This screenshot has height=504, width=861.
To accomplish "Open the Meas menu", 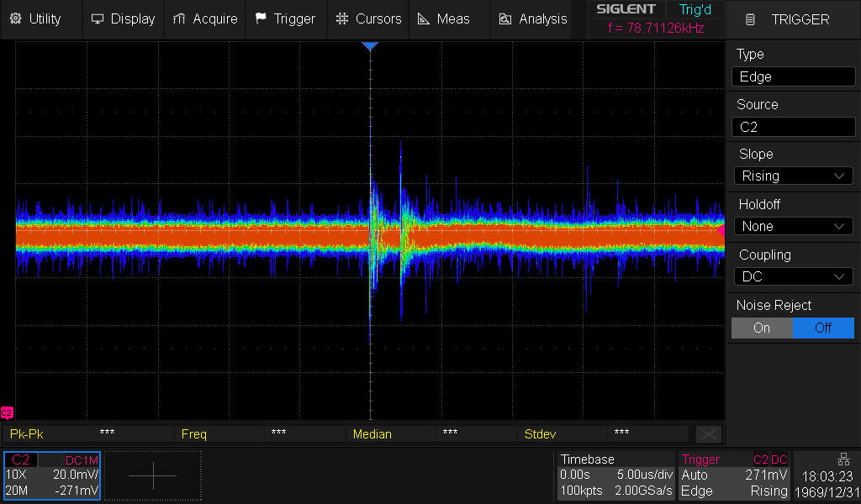I will click(x=444, y=18).
